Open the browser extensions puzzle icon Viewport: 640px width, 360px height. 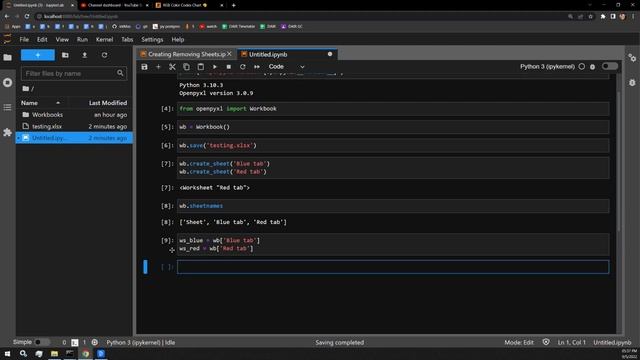click(x=603, y=16)
